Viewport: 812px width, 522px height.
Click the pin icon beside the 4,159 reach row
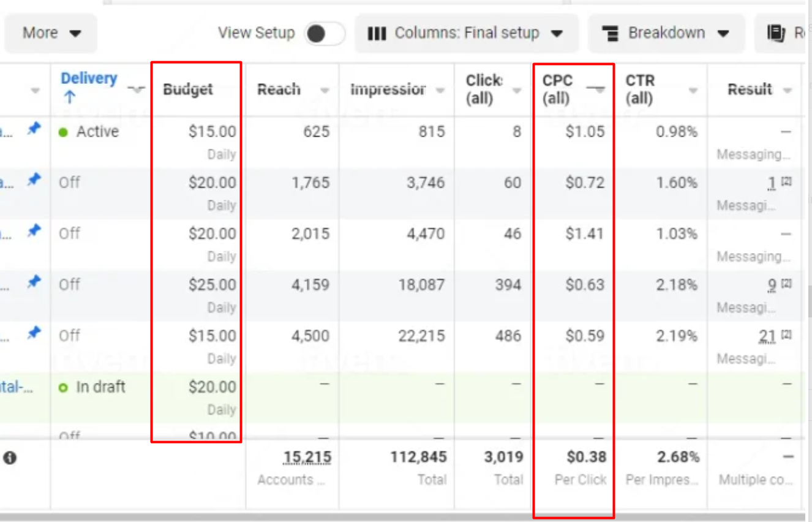pyautogui.click(x=34, y=282)
